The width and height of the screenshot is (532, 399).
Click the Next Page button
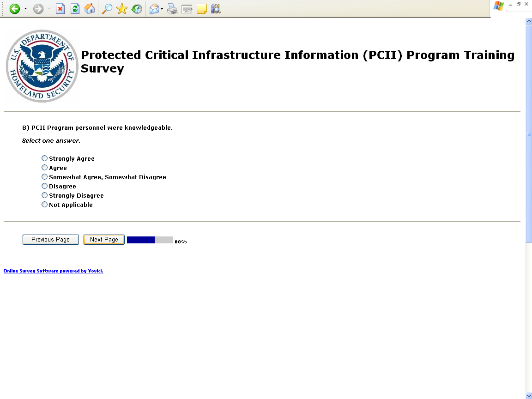tap(104, 240)
